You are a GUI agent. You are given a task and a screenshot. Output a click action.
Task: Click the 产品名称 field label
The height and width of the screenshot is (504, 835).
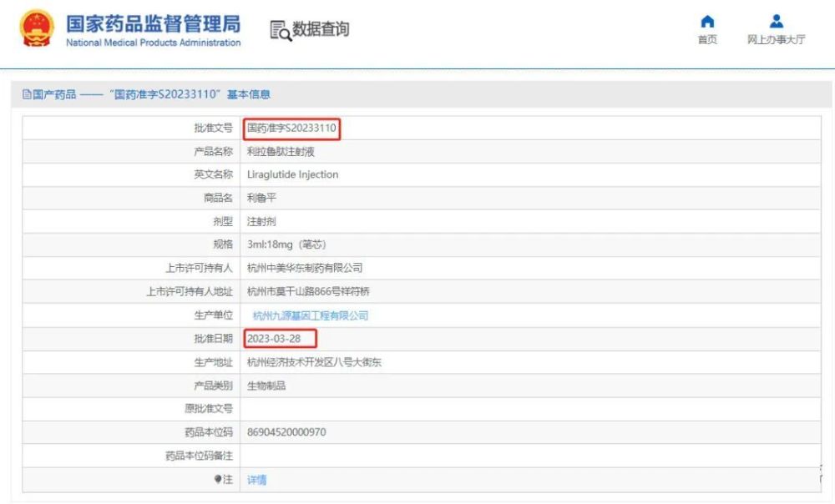coord(214,152)
